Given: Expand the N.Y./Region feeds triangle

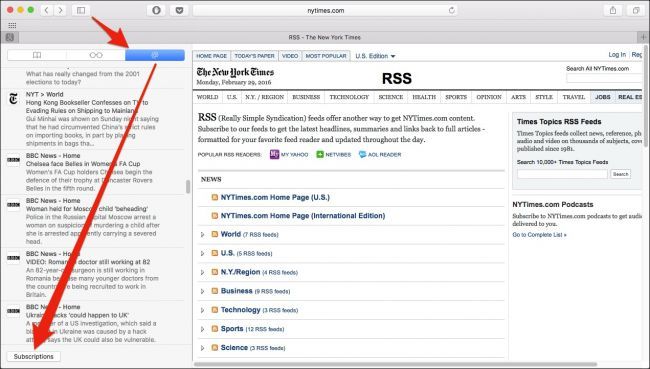Looking at the screenshot, I should point(203,272).
